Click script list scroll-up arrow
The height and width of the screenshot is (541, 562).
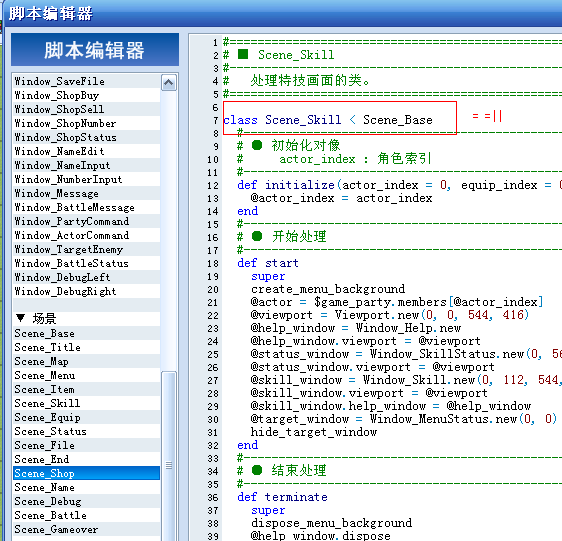(168, 83)
